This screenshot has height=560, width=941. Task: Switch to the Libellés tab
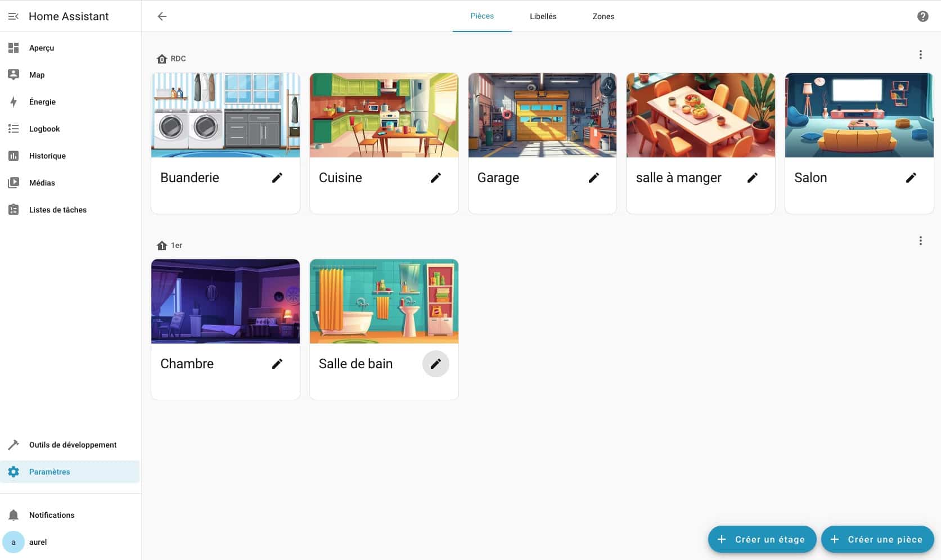coord(543,16)
